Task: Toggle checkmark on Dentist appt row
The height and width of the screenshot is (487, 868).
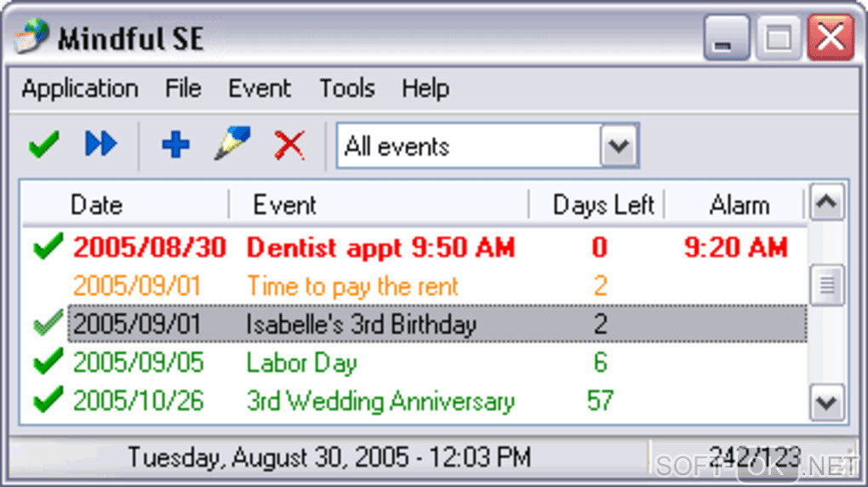Action: click(x=48, y=246)
